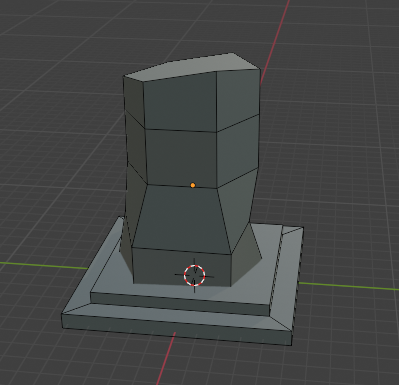This screenshot has height=385, width=399.
Task: Select the upper left narrow tower face
Action: (x=134, y=100)
